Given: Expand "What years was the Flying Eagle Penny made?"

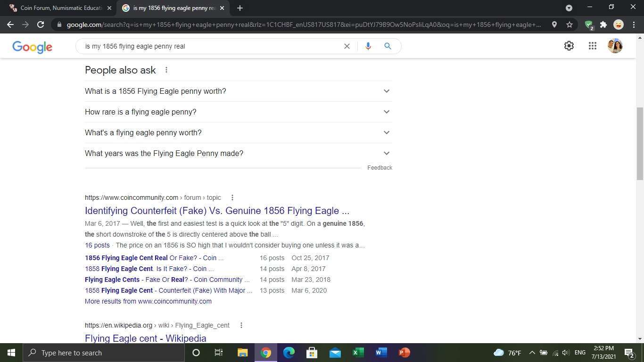Looking at the screenshot, I should pos(238,153).
